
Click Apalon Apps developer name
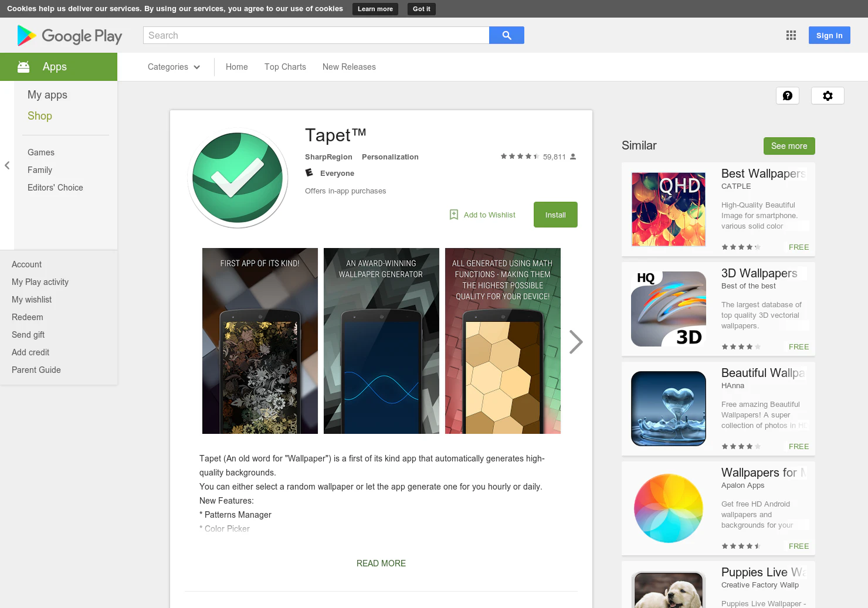click(743, 485)
